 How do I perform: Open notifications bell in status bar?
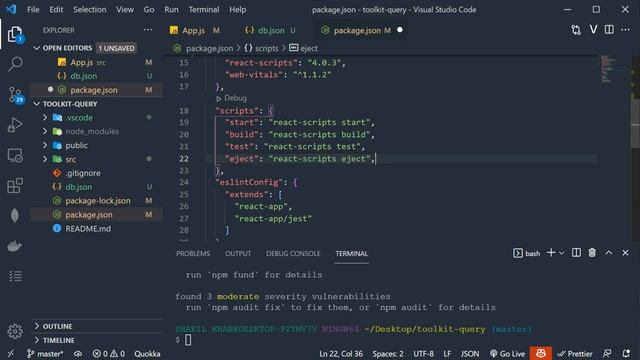coord(626,353)
